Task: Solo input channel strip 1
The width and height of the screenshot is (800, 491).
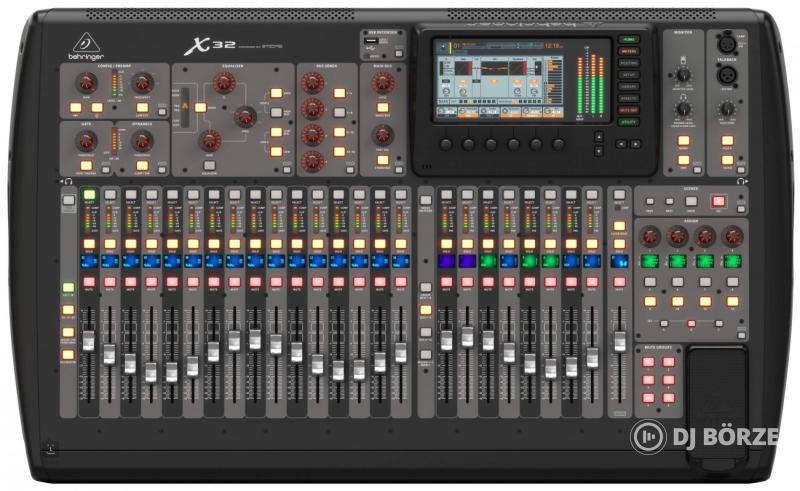Action: pos(89,244)
